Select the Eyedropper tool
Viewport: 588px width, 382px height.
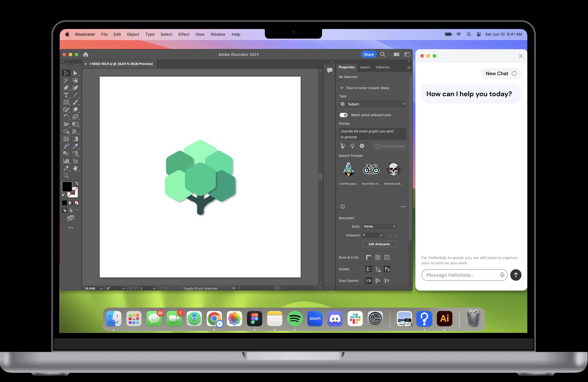(x=75, y=146)
